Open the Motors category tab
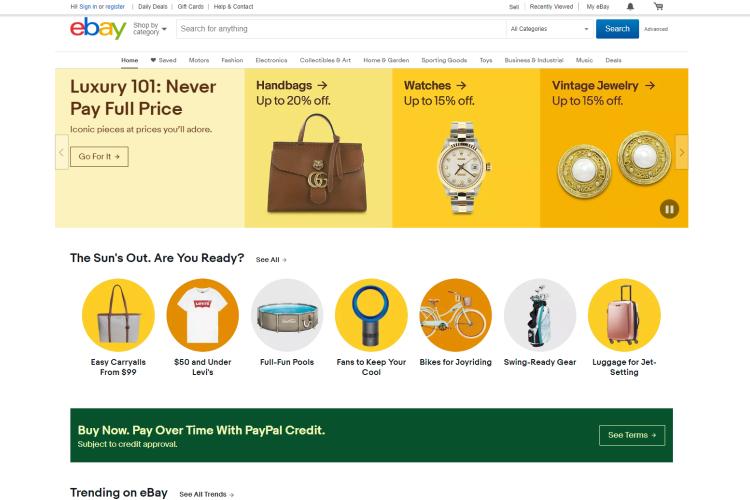This screenshot has height=500, width=750. 199,60
